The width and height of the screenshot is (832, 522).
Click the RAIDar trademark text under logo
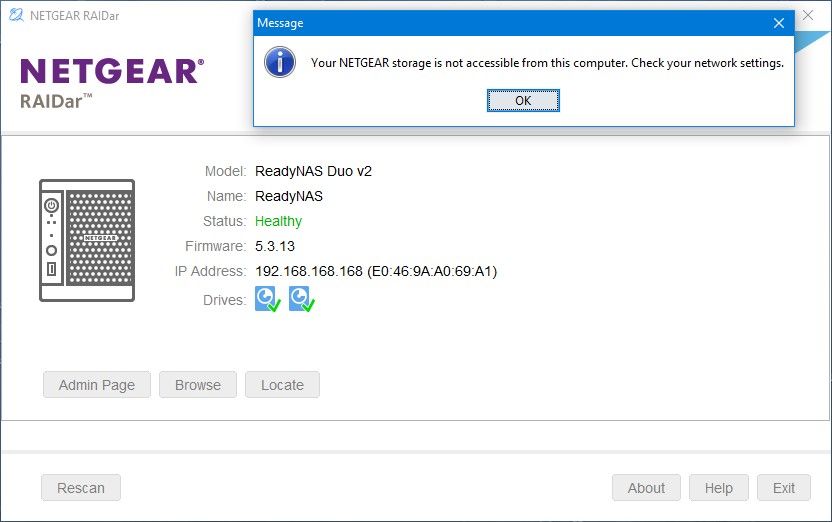(x=56, y=101)
